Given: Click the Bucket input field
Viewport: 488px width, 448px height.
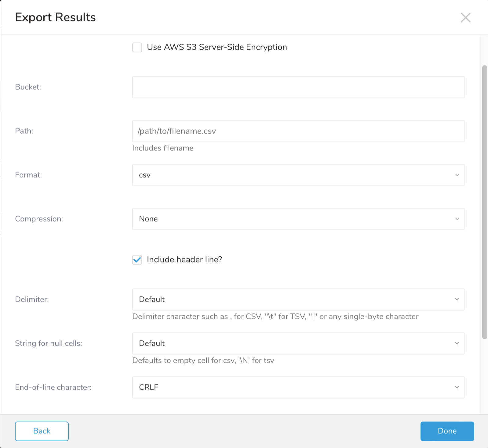Looking at the screenshot, I should pyautogui.click(x=298, y=87).
